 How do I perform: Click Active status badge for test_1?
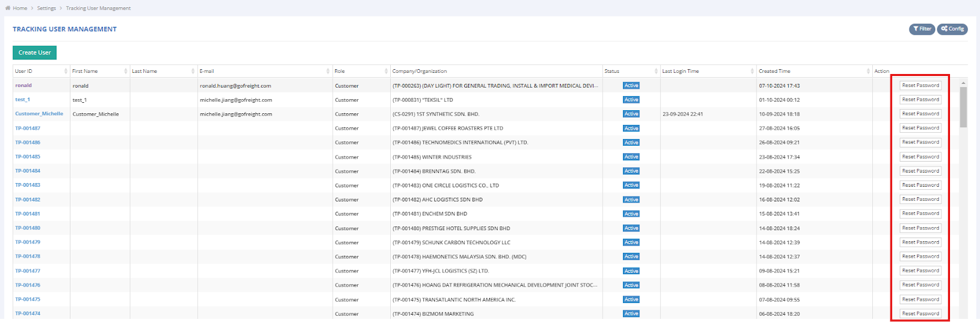click(x=631, y=100)
